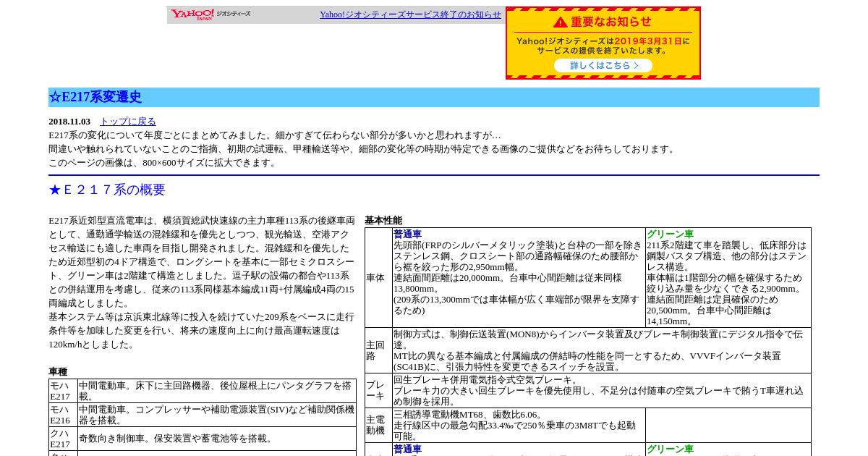Click the blue 普通車 heading in the 車体 row
The width and height of the screenshot is (868, 456).
tap(407, 235)
